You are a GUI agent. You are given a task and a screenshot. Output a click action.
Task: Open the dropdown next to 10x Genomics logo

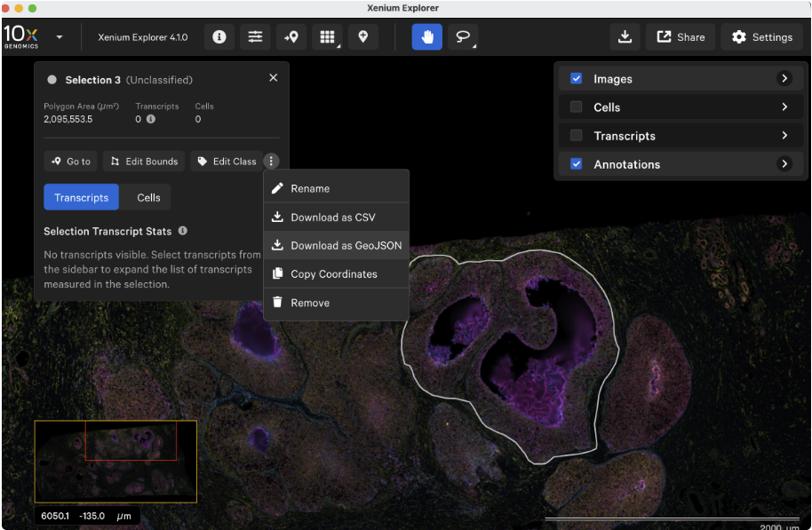point(60,37)
